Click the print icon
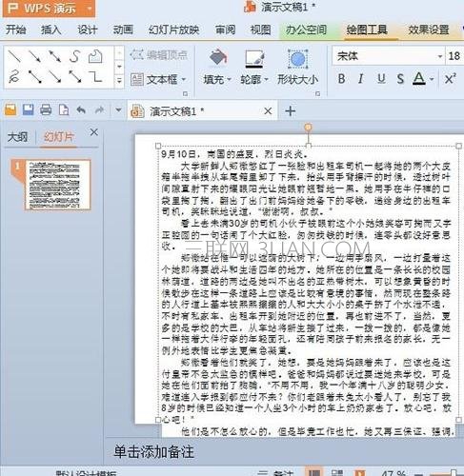This screenshot has width=464, height=476. (x=46, y=110)
